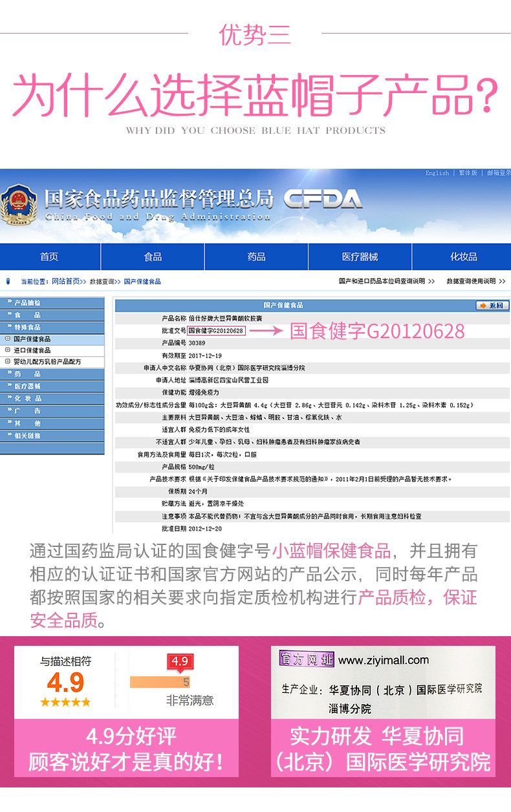The height and width of the screenshot is (812, 511).
Task: Click the blue location marker before 当前位置
Action: [8, 281]
